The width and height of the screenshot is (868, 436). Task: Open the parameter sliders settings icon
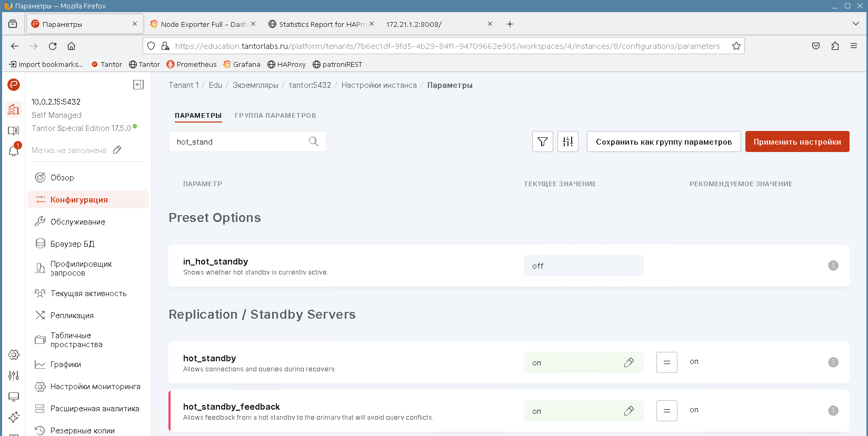pyautogui.click(x=567, y=141)
